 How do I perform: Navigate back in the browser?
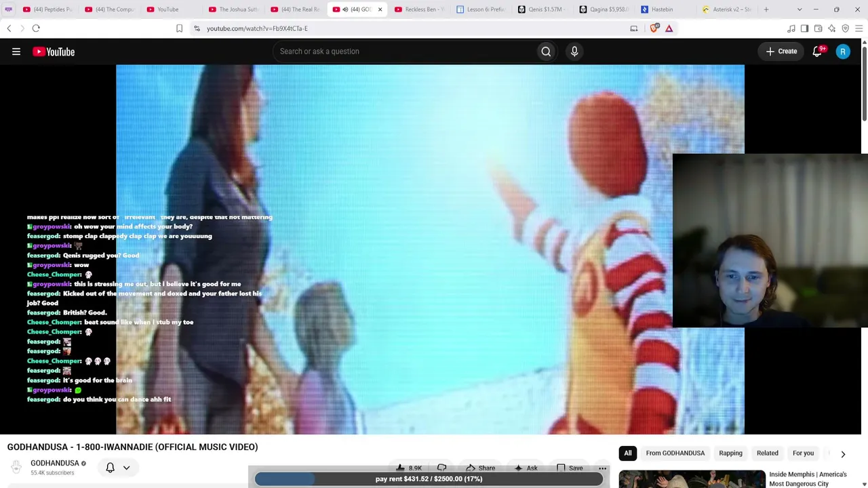(x=9, y=28)
